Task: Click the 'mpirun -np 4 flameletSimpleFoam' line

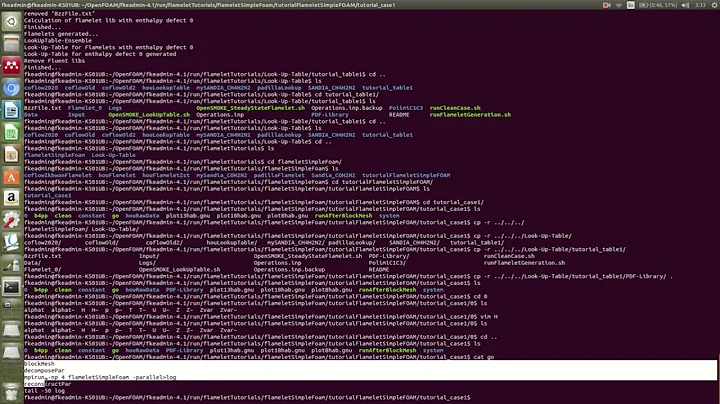Action: 100,377
